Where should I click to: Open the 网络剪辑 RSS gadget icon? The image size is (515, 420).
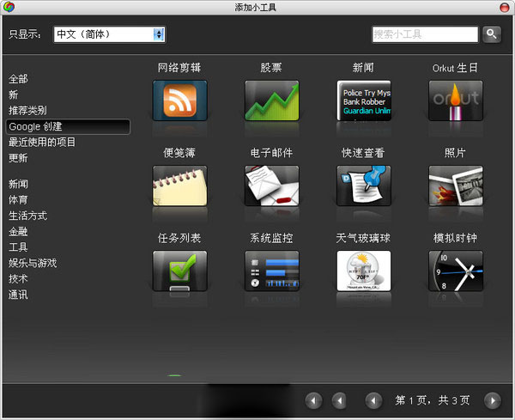(x=179, y=100)
